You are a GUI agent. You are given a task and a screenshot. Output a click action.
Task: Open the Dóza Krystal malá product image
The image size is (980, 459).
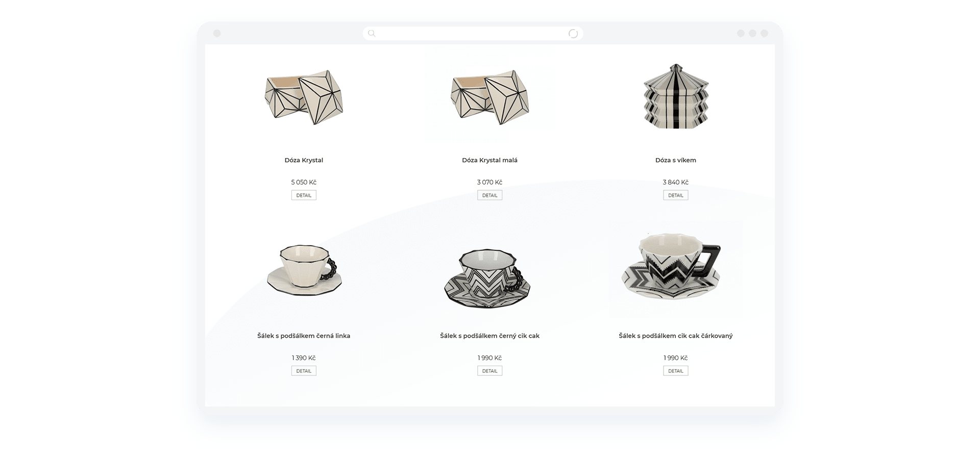point(489,97)
